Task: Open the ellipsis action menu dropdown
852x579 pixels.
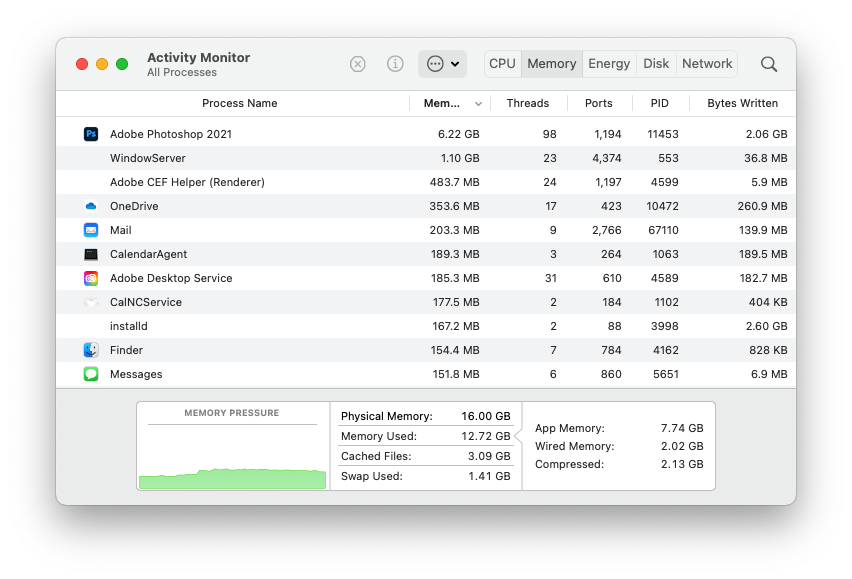Action: pyautogui.click(x=442, y=64)
